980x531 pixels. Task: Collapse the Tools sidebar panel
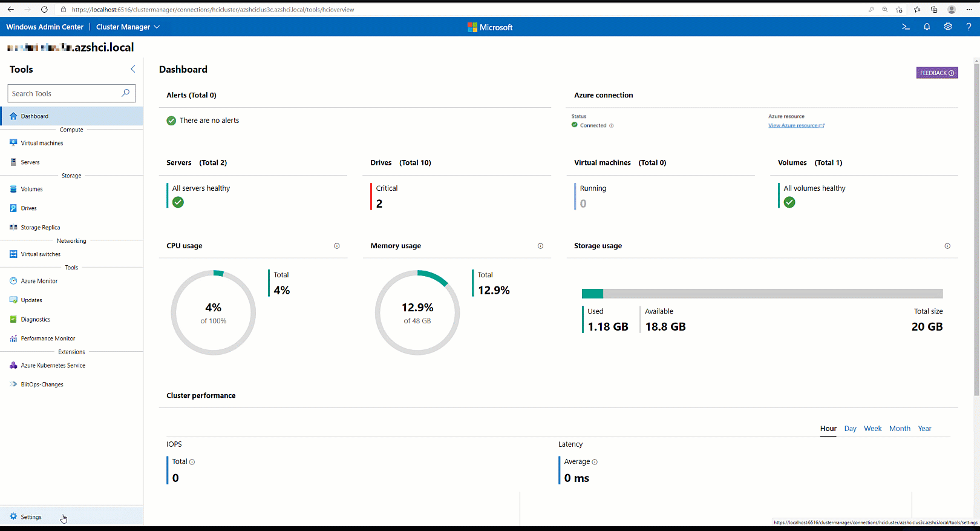(133, 69)
